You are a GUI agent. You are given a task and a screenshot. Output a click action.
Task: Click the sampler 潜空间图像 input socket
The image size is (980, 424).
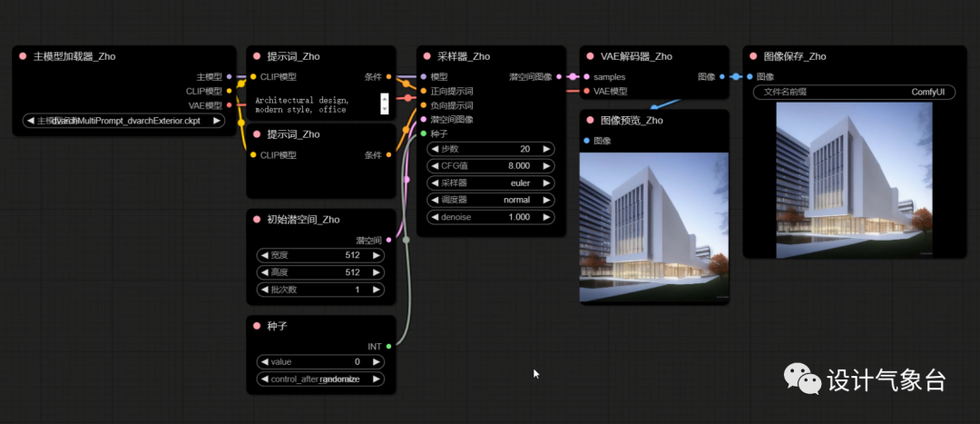pyautogui.click(x=423, y=120)
